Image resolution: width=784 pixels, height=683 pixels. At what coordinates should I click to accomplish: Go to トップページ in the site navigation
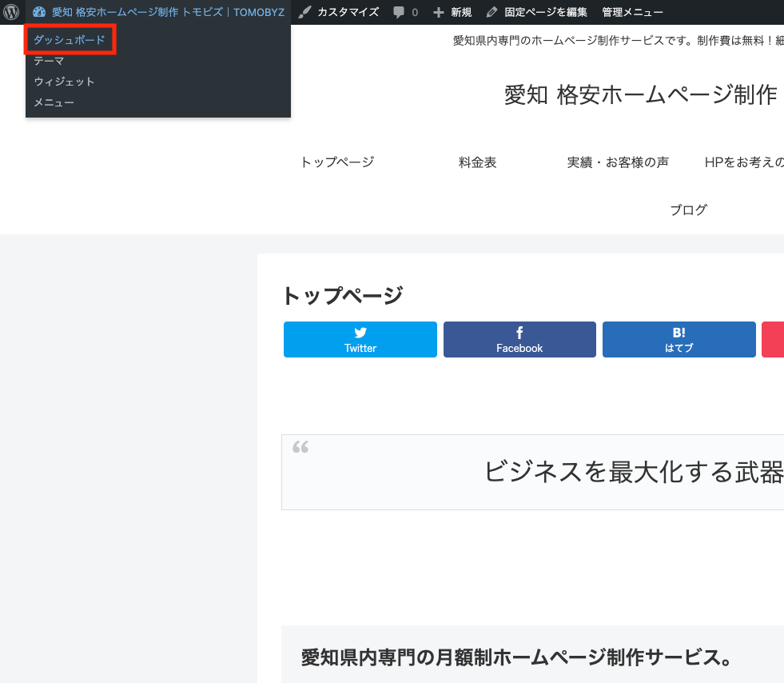(x=337, y=162)
